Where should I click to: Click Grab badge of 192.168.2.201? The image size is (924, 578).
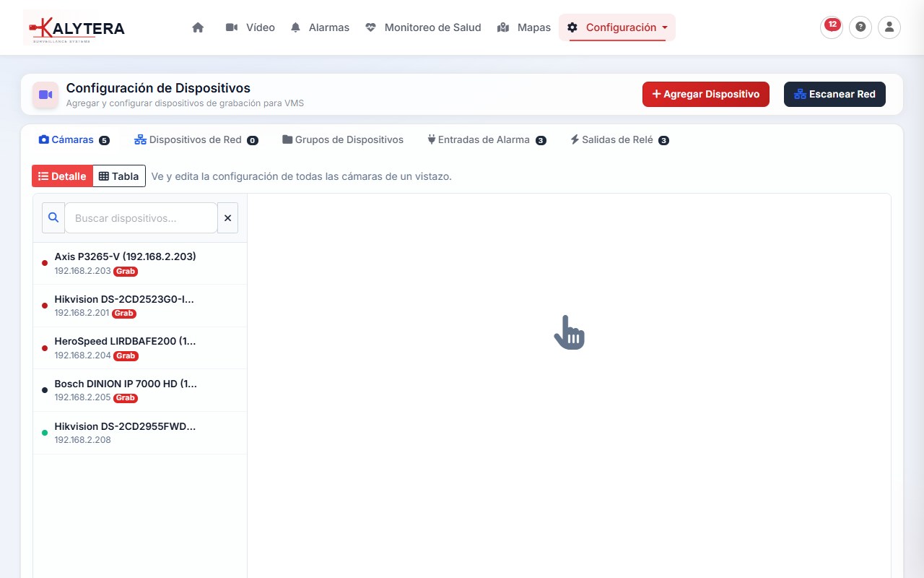coord(123,314)
